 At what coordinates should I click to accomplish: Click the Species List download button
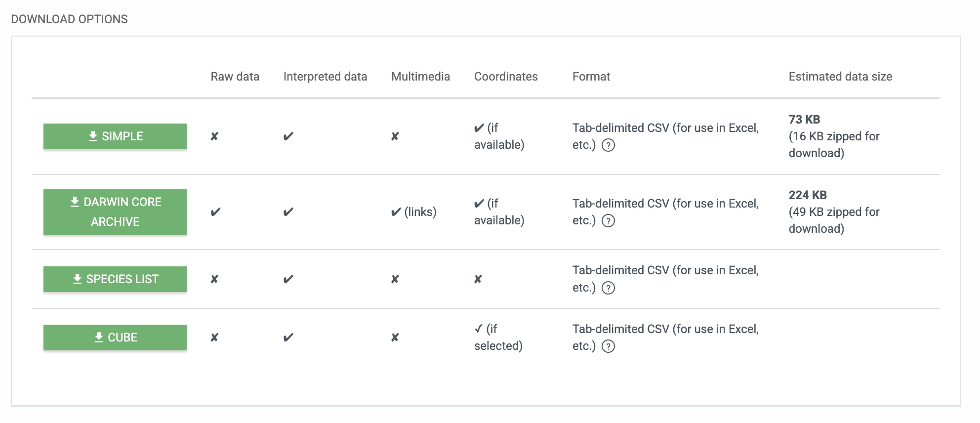[115, 279]
